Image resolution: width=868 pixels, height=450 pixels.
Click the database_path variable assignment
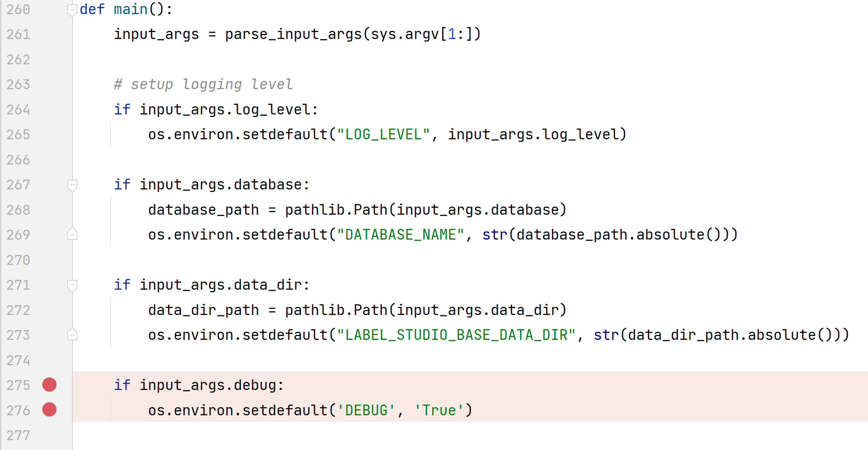coord(204,210)
